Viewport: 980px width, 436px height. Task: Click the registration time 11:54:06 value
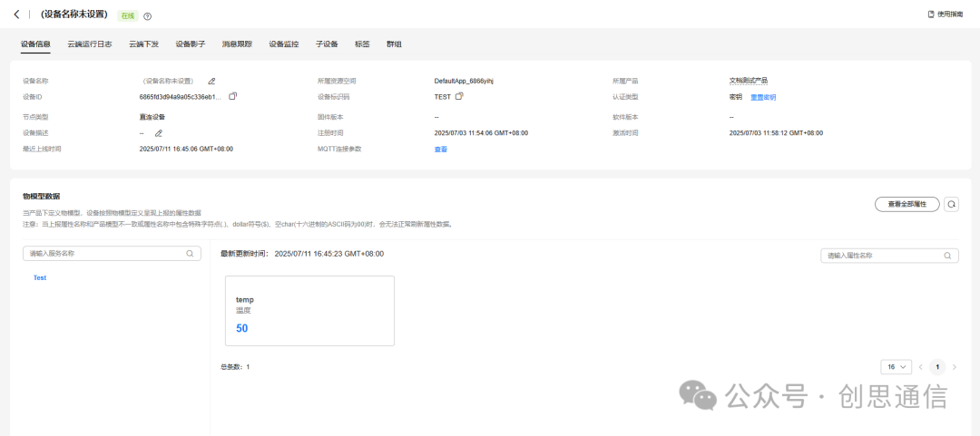tap(481, 133)
